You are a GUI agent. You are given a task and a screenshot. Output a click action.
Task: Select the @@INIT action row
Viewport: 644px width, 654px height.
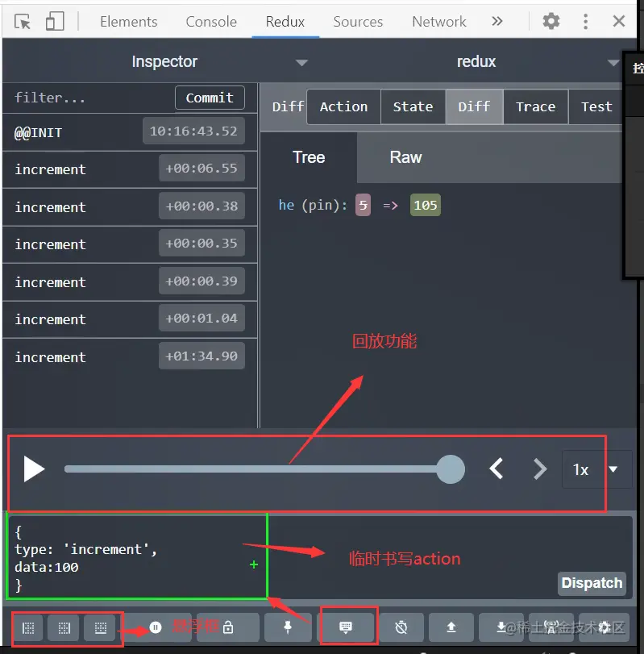click(130, 132)
